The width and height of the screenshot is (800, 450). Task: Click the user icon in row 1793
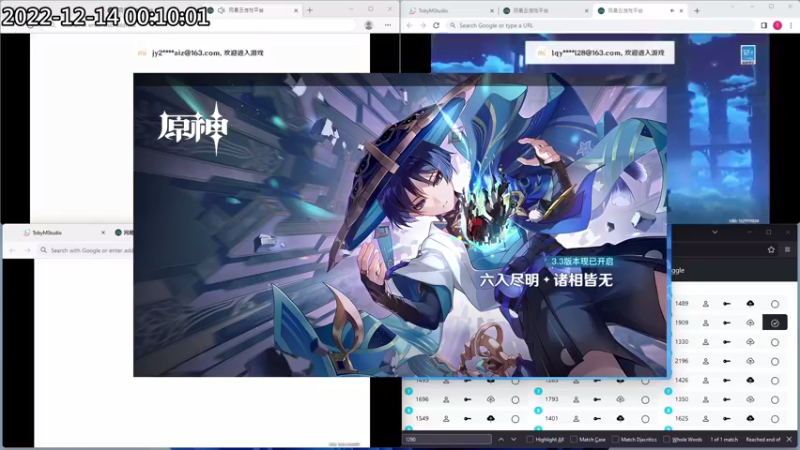tap(576, 399)
